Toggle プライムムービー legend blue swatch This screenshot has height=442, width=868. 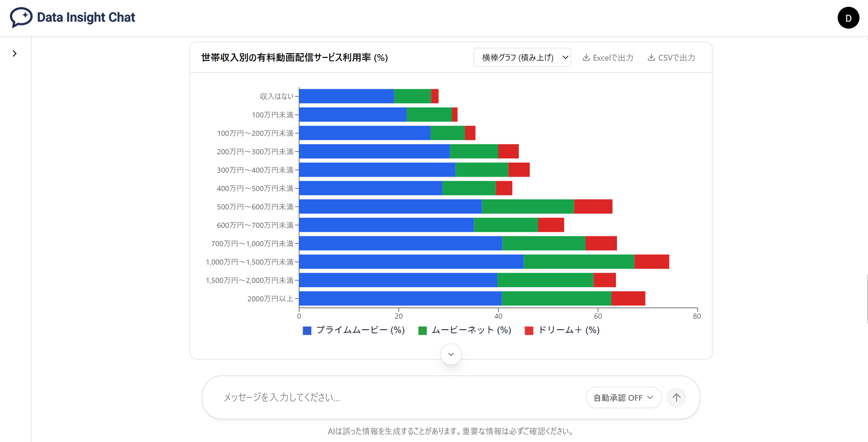pyautogui.click(x=307, y=331)
